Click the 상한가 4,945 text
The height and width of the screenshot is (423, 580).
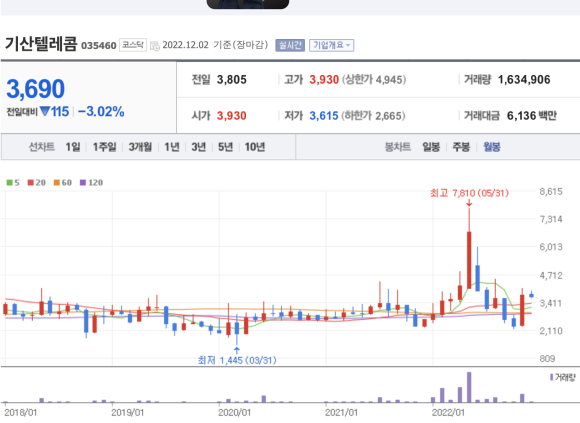coord(374,79)
